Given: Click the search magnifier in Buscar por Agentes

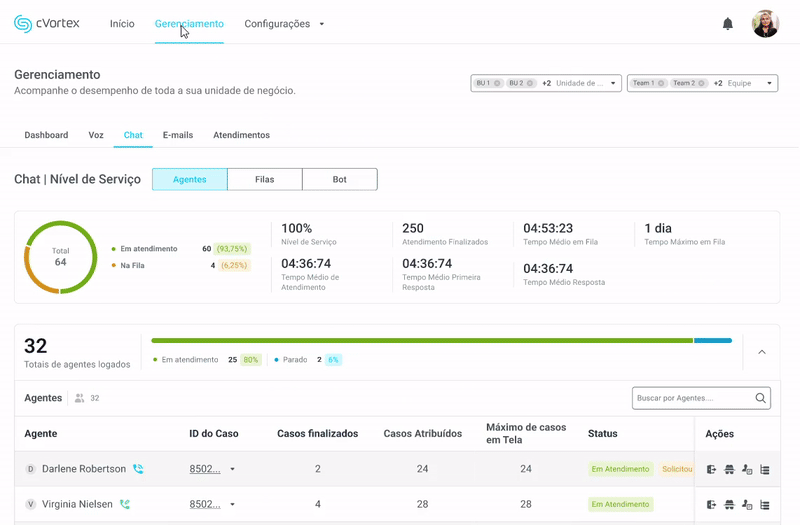Looking at the screenshot, I should (x=761, y=398).
